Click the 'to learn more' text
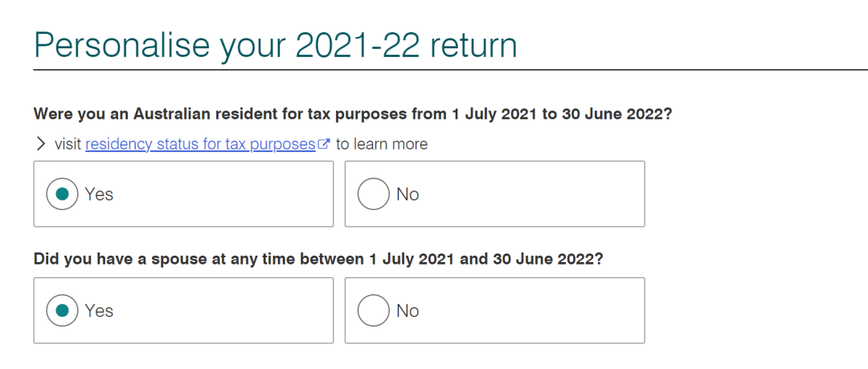This screenshot has width=868, height=369. click(382, 145)
